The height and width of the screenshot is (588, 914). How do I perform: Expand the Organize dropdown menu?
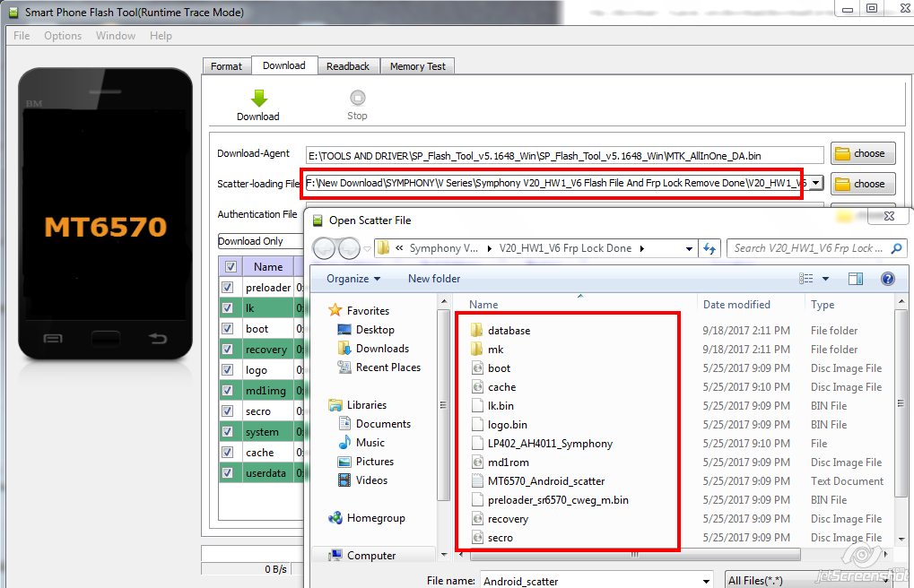coord(352,278)
